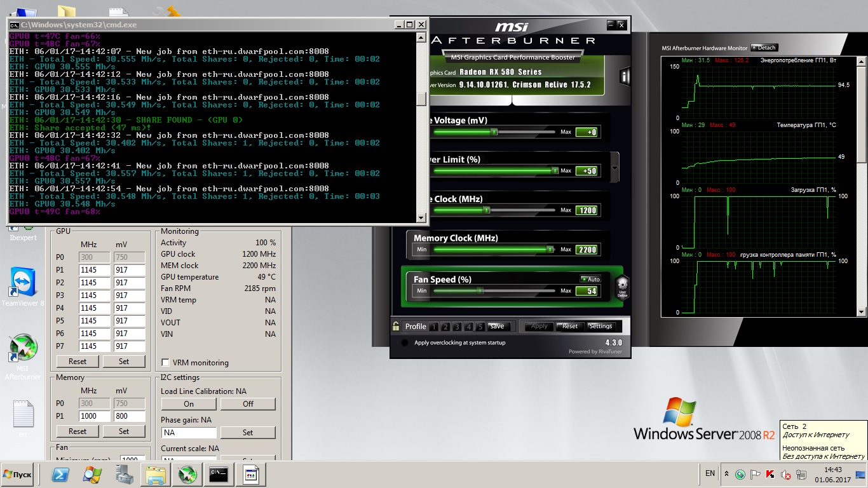Click the muted speaker volume tray icon
868x488 pixels.
[785, 474]
